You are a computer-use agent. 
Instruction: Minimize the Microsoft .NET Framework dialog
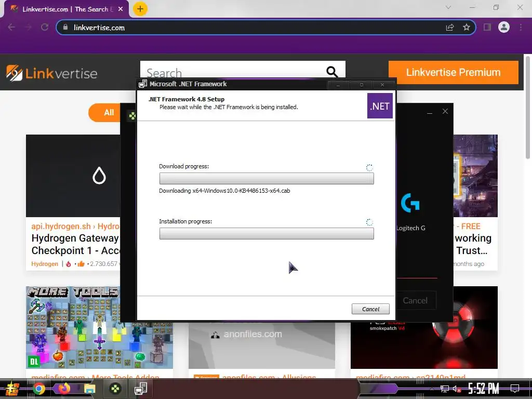point(338,85)
